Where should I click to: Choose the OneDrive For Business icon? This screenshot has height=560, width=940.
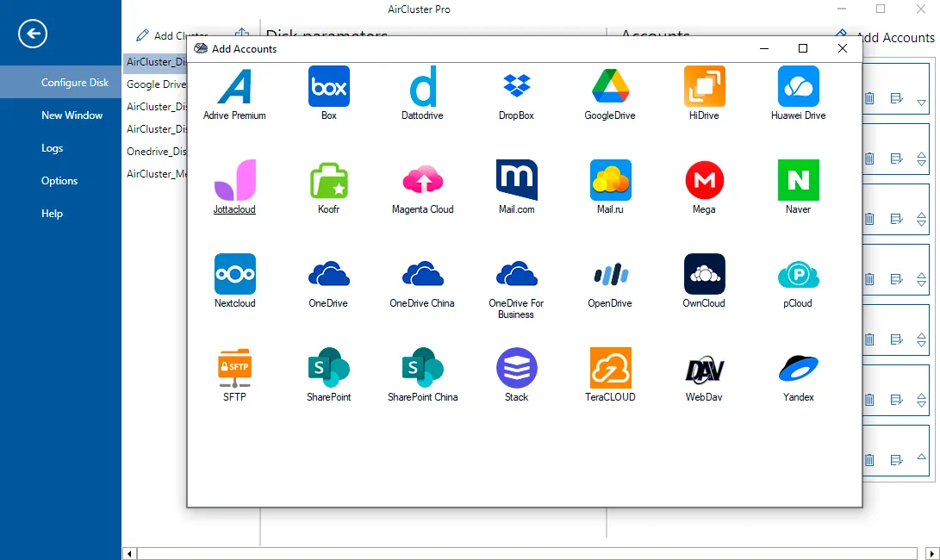(516, 274)
